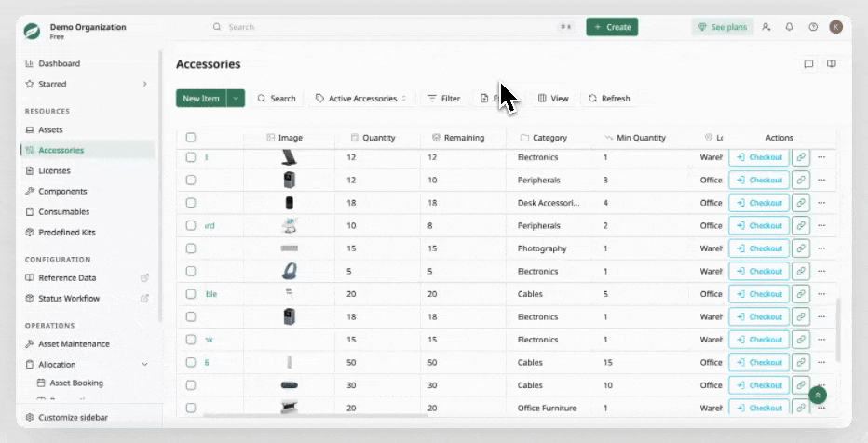Check the Office Furniture row checkbox

click(x=190, y=409)
